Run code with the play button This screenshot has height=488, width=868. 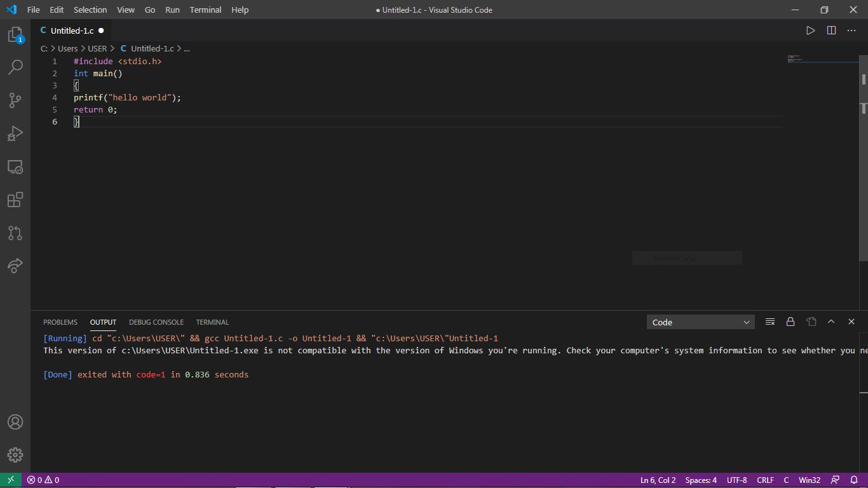tap(810, 30)
